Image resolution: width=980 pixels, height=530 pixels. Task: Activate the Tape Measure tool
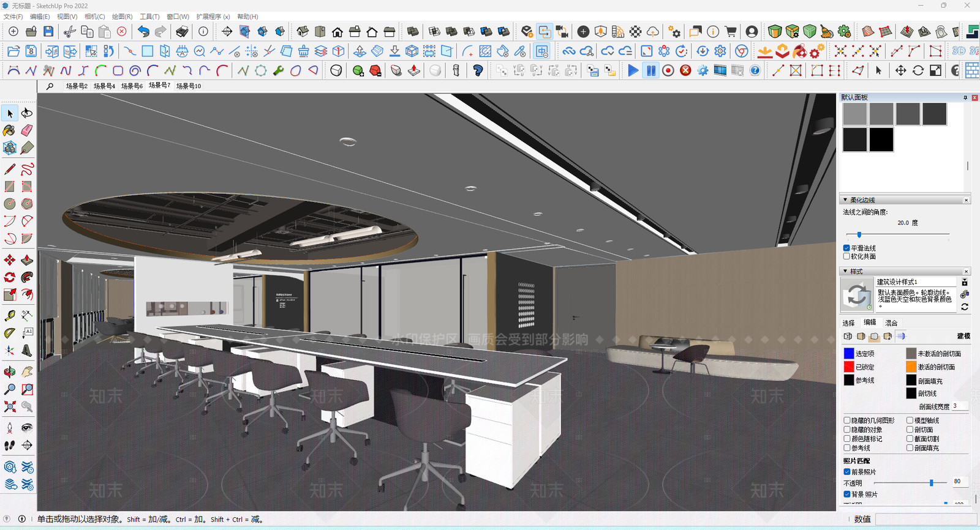click(x=10, y=316)
